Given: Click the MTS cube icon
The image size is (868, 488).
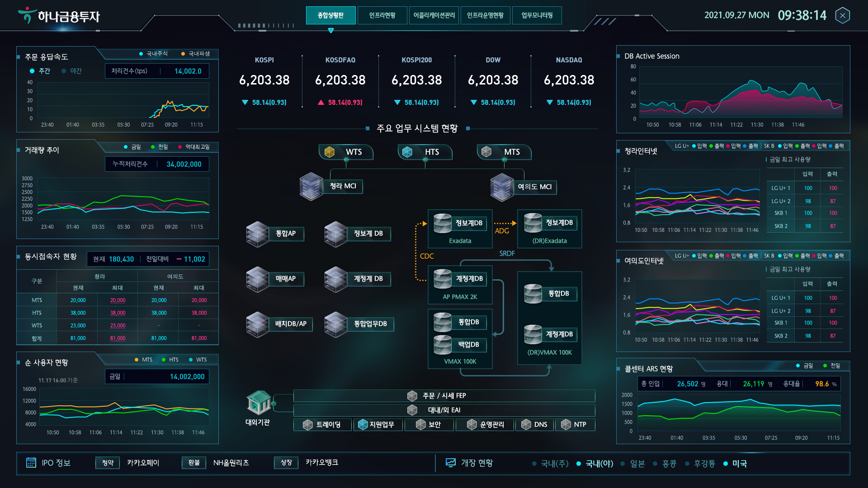Looking at the screenshot, I should click(x=486, y=152).
